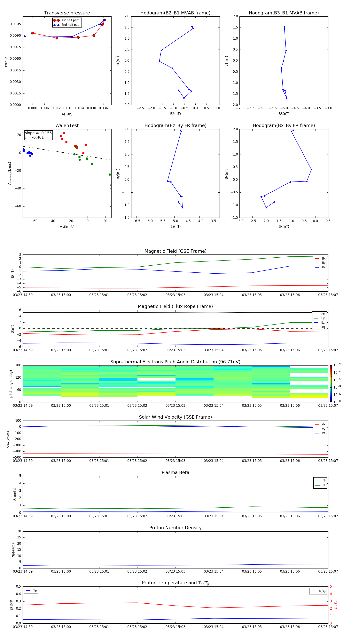Image resolution: width=351 pixels, height=644 pixels.
Task: Click '03/23 15:05' tick under velocity plot
Action: pyautogui.click(x=252, y=461)
